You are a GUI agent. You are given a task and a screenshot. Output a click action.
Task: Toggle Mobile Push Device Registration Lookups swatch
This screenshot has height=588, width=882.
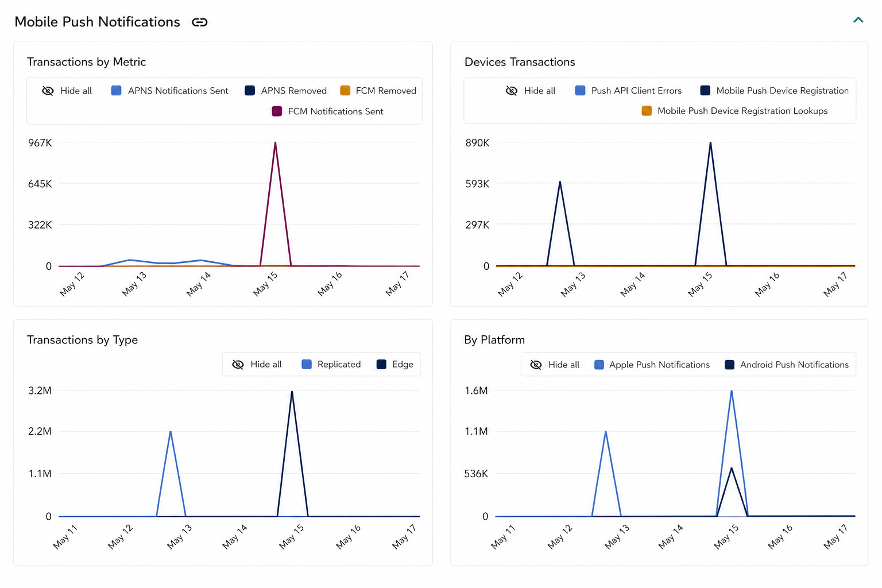[x=647, y=111]
